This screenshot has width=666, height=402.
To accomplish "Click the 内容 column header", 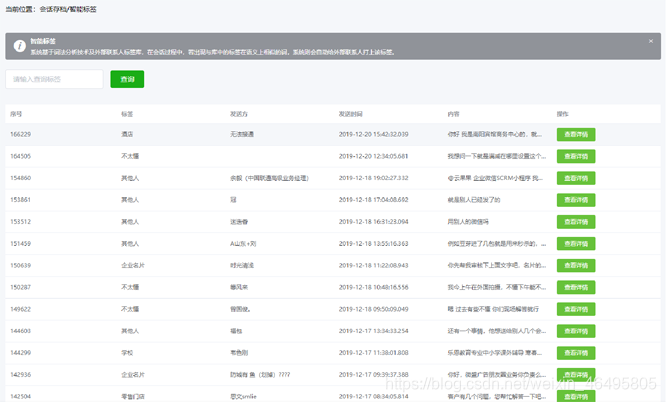I will coord(453,114).
